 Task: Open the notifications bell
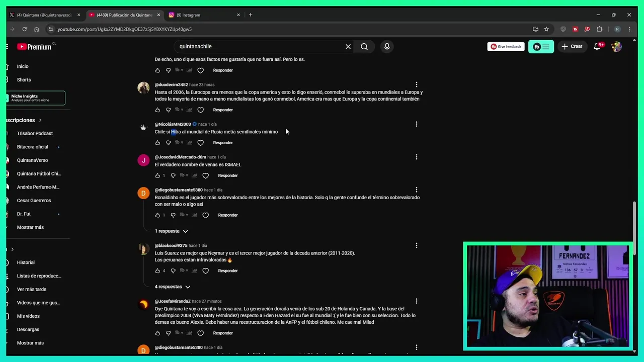[597, 46]
